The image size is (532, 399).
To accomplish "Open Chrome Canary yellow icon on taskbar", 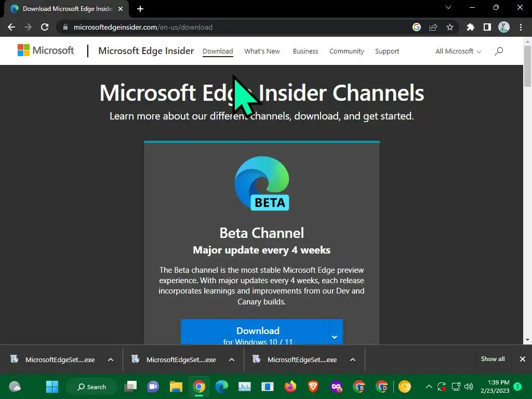I will point(404,387).
